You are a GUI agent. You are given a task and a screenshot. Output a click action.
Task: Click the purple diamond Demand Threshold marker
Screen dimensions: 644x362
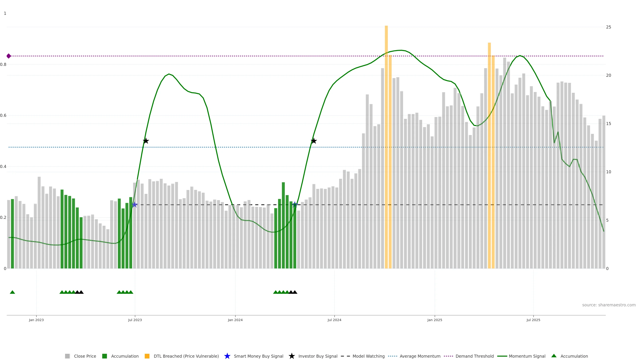(x=9, y=56)
